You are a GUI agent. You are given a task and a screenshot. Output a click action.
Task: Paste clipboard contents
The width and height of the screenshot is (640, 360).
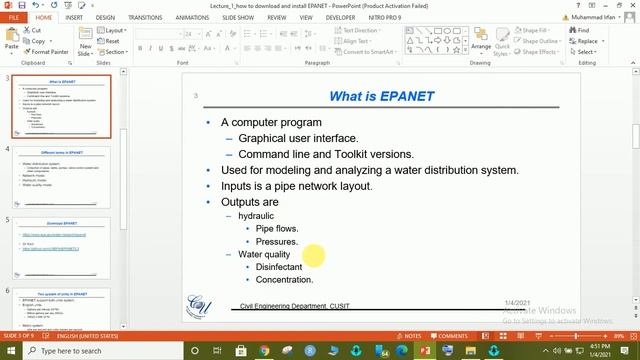[12, 40]
